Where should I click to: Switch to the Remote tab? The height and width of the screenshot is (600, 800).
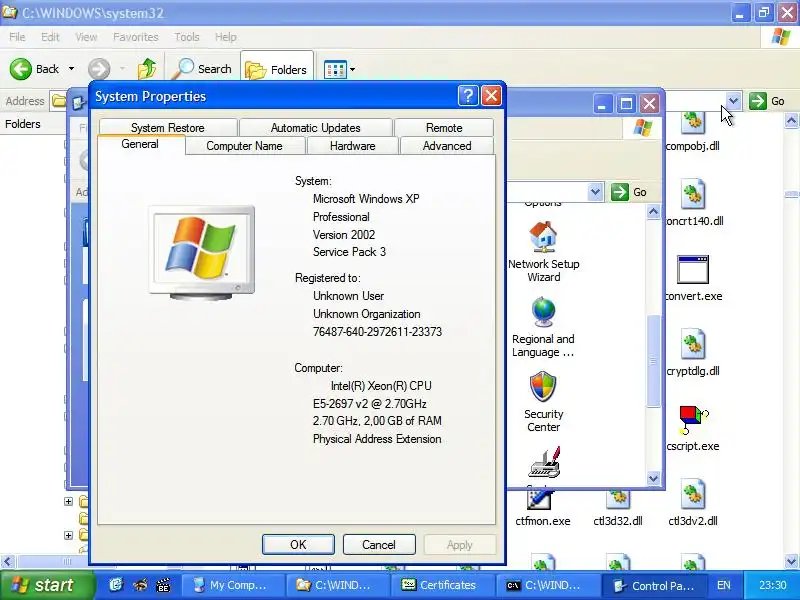coord(444,128)
